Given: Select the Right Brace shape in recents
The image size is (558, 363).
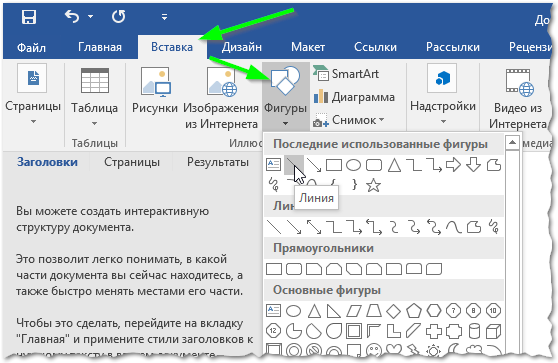Looking at the screenshot, I should (354, 184).
